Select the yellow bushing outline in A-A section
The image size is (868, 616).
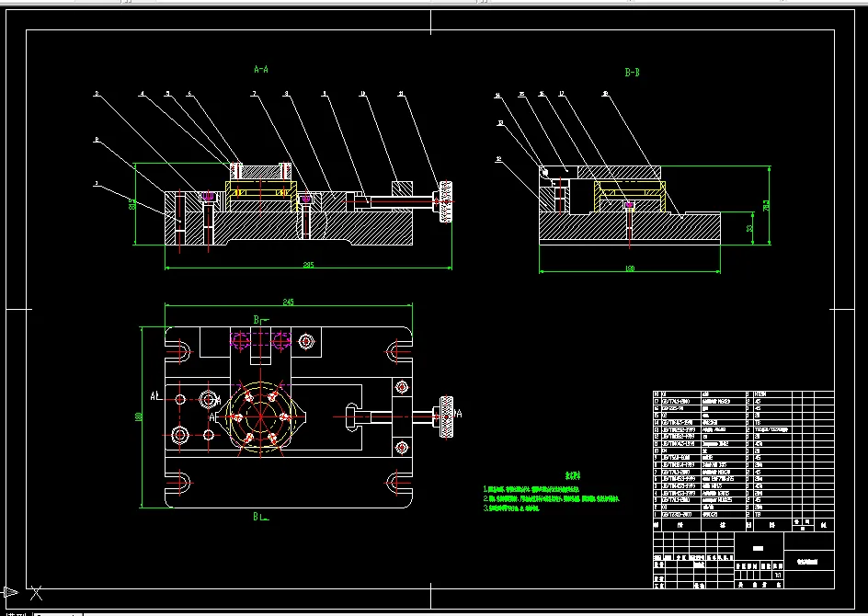[x=260, y=195]
